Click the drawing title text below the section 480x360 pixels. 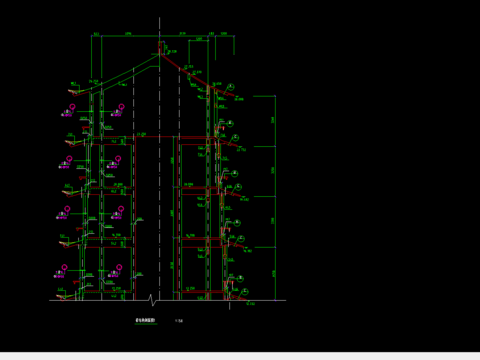145,320
